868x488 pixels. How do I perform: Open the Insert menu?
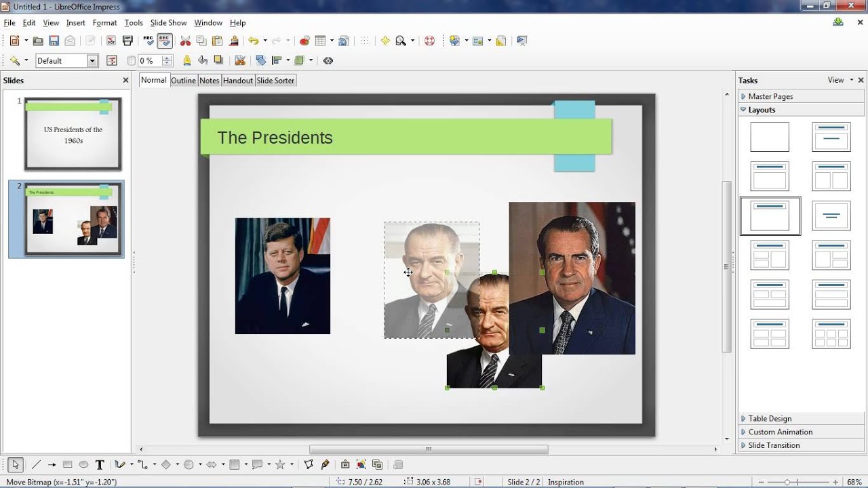click(75, 22)
